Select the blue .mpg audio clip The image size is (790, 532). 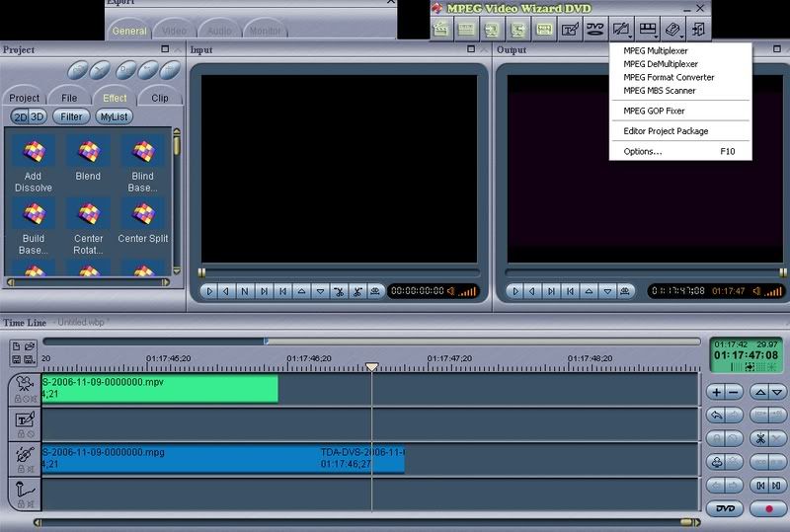point(223,458)
